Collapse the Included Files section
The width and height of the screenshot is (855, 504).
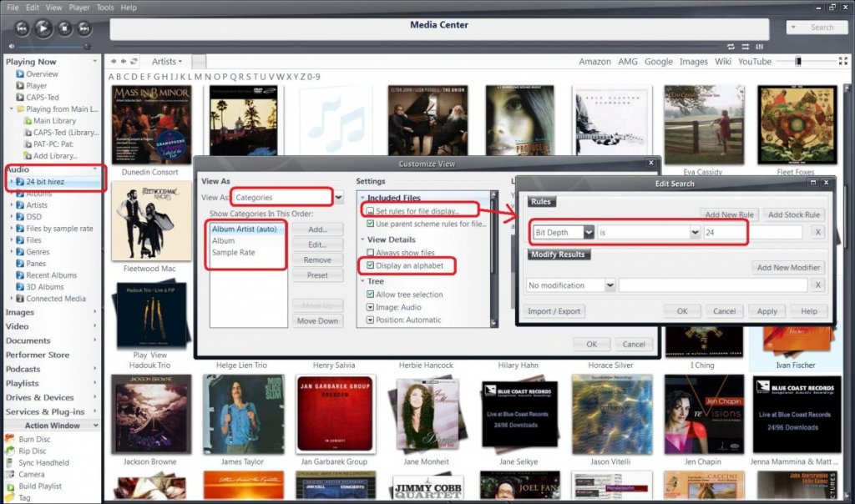click(x=362, y=198)
